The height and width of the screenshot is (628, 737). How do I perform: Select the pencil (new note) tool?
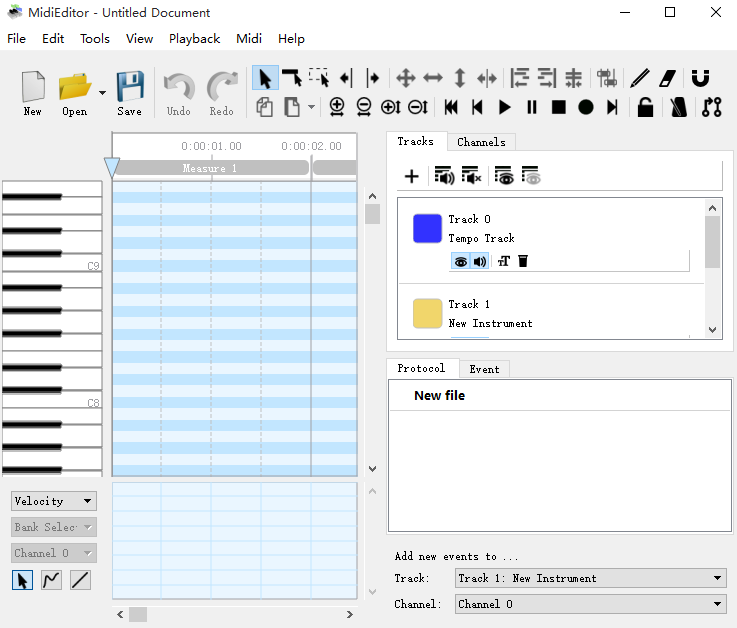click(640, 78)
